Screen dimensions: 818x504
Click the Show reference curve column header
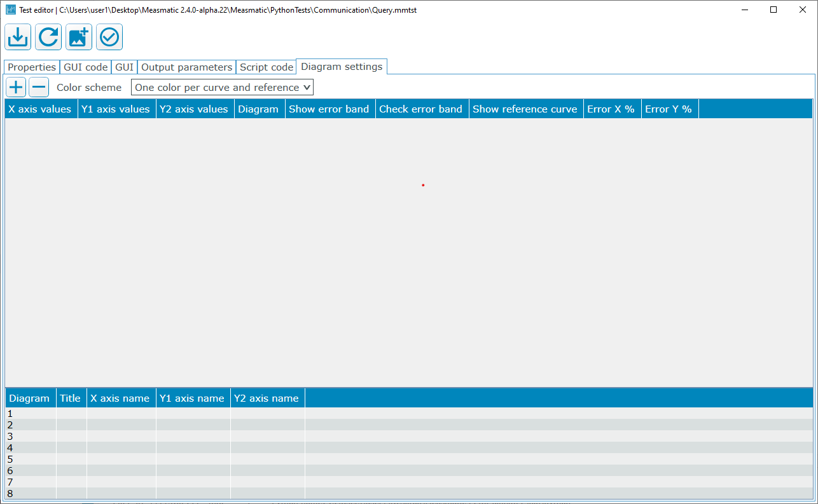tap(526, 109)
